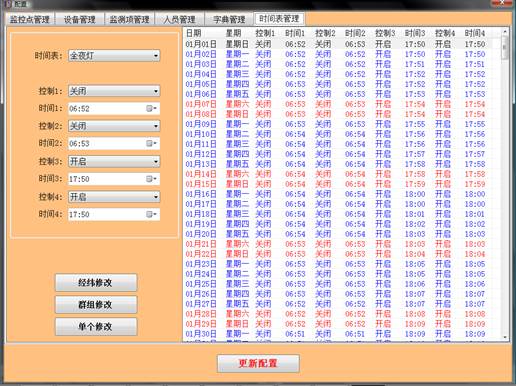Open the 时间1 time picker icon

[151, 108]
